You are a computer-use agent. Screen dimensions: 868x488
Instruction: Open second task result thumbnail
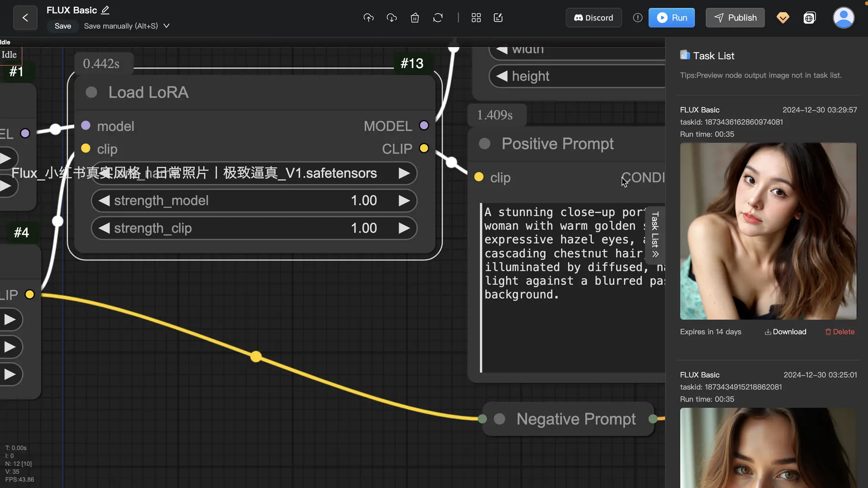pos(768,447)
